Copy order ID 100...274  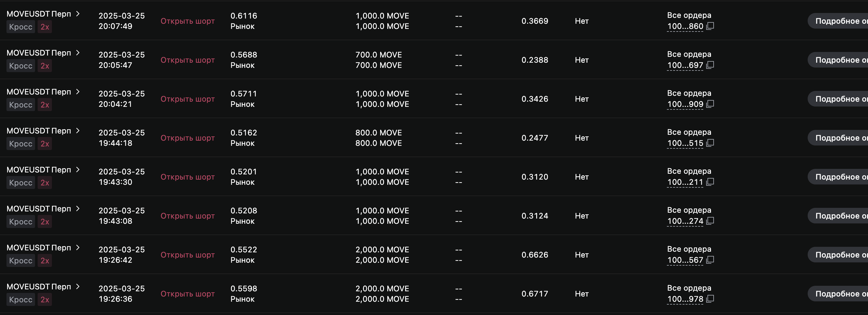tap(710, 221)
